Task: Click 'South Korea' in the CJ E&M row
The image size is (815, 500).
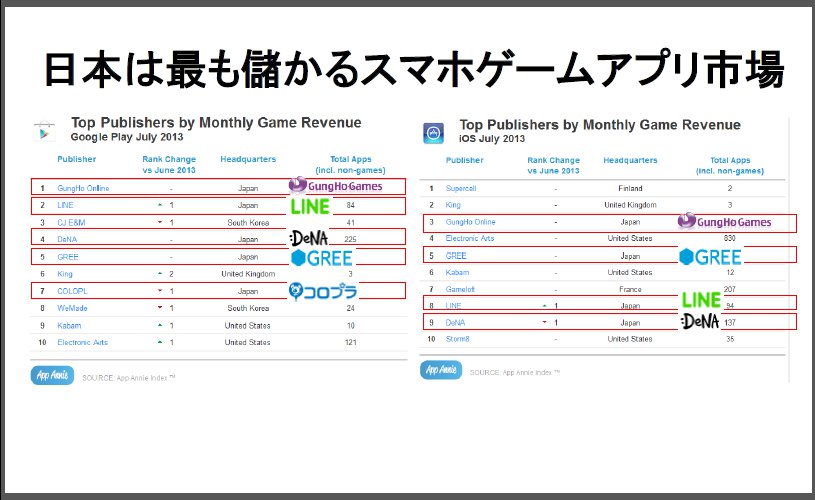Action: 248,222
